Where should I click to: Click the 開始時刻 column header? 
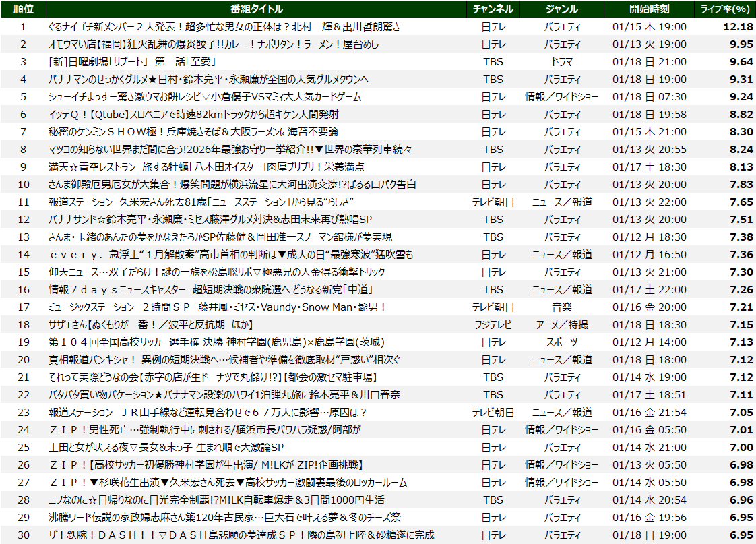650,9
